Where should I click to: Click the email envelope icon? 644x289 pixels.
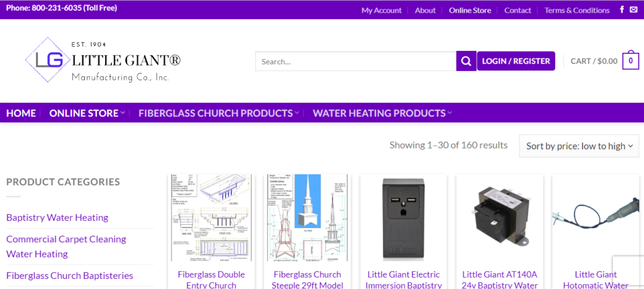click(633, 10)
